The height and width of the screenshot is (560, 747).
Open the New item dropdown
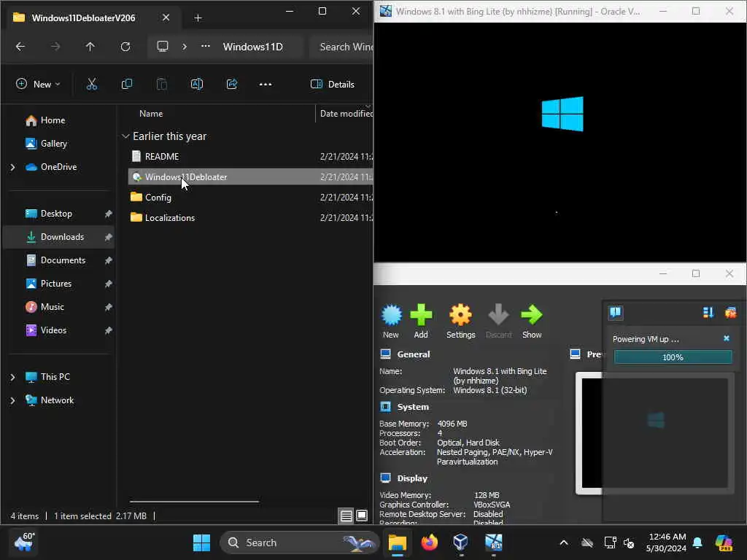pos(38,85)
